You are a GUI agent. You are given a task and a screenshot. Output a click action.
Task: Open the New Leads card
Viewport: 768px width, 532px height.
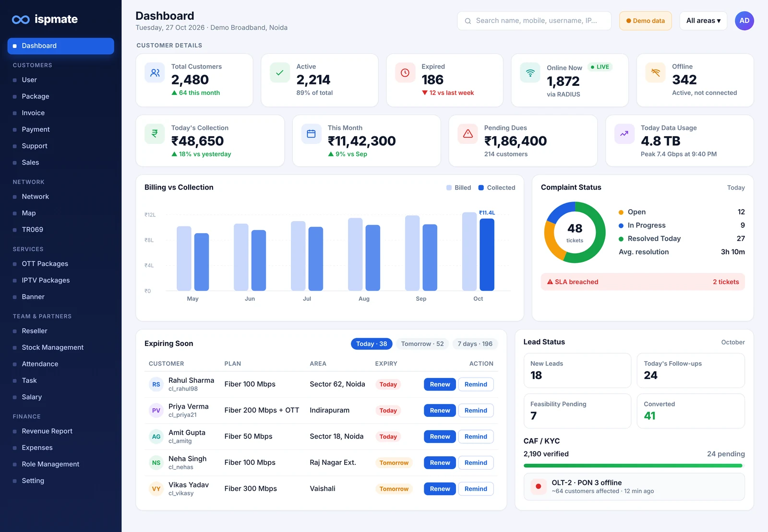(577, 370)
